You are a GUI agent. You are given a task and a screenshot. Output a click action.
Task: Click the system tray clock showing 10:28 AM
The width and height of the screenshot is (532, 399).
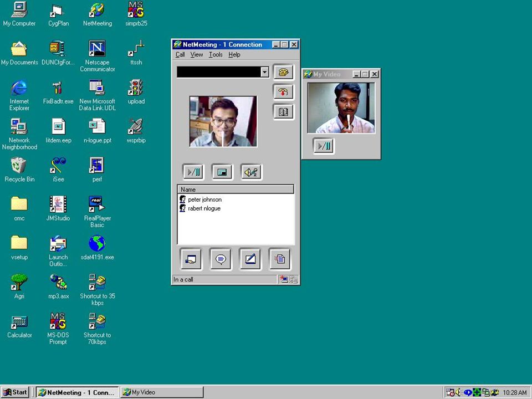515,392
